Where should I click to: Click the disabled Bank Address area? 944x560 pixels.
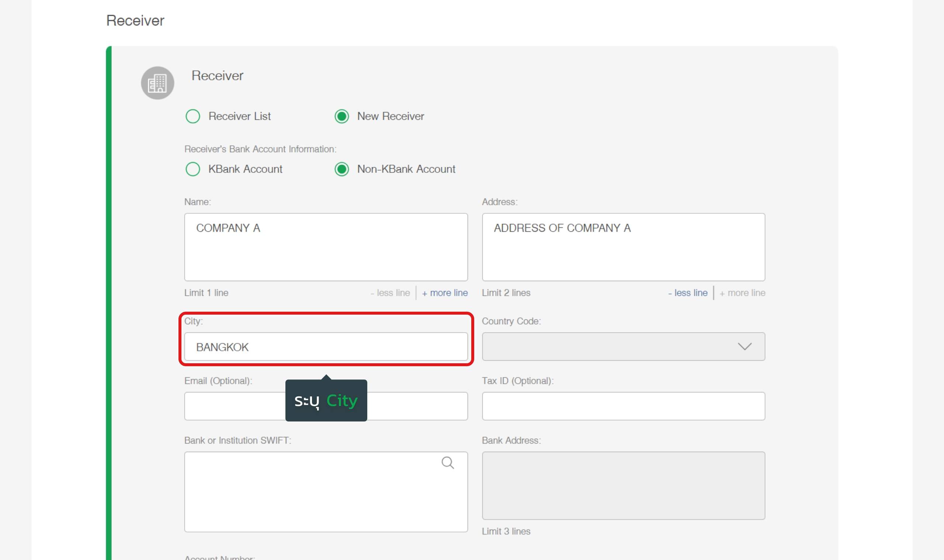(623, 485)
